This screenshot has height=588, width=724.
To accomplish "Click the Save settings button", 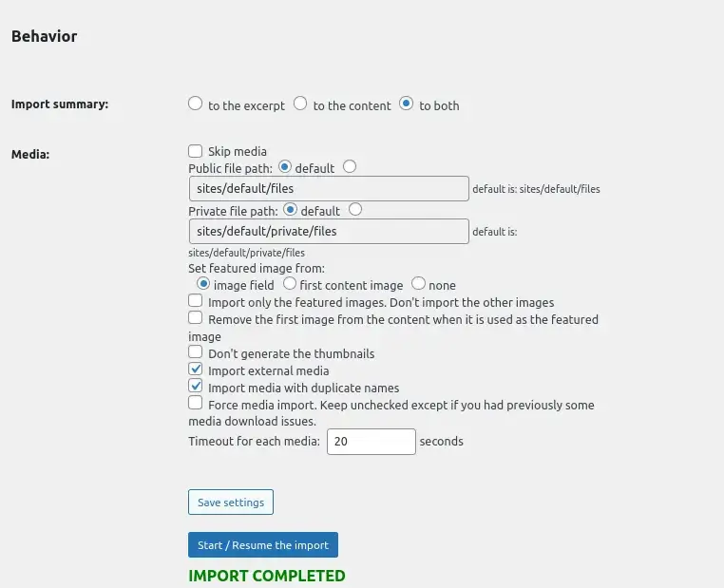I will pyautogui.click(x=231, y=502).
